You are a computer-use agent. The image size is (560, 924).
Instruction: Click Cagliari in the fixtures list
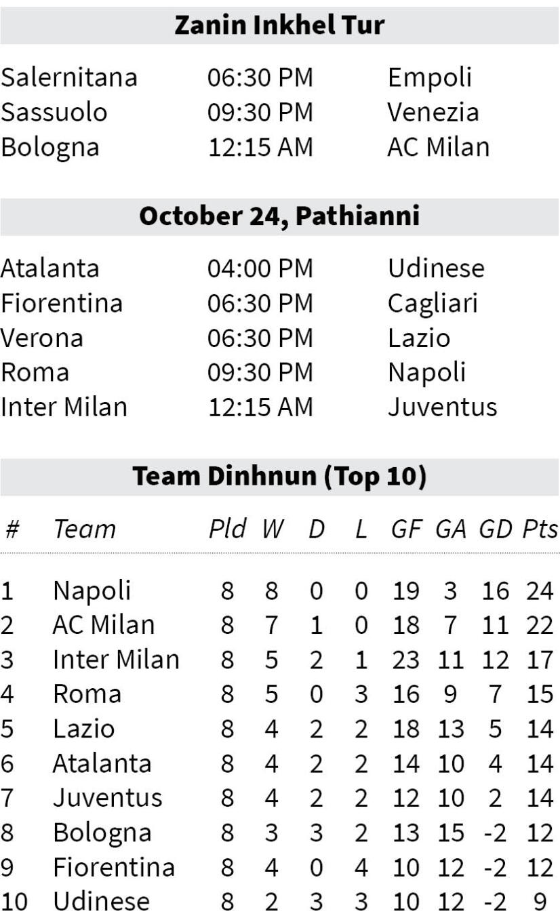tap(433, 304)
